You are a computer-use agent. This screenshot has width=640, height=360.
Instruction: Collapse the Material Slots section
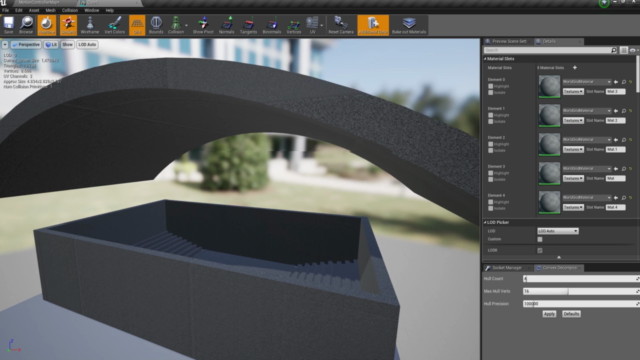coord(485,59)
